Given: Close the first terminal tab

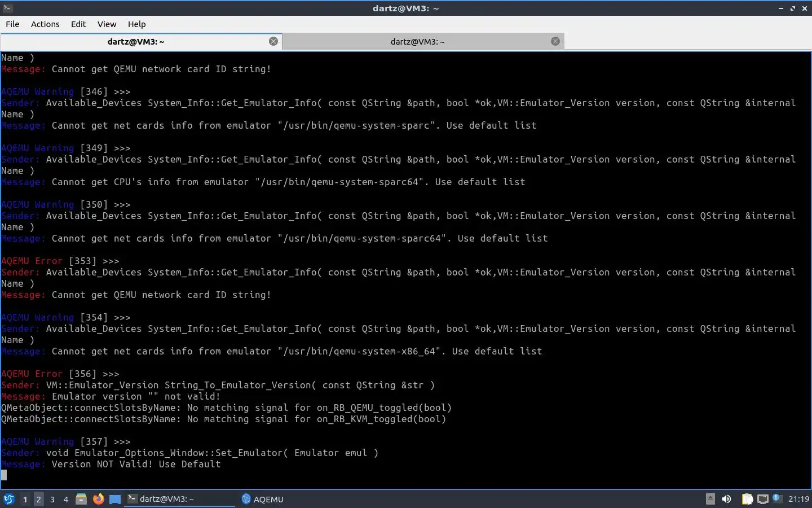Looking at the screenshot, I should pyautogui.click(x=273, y=41).
